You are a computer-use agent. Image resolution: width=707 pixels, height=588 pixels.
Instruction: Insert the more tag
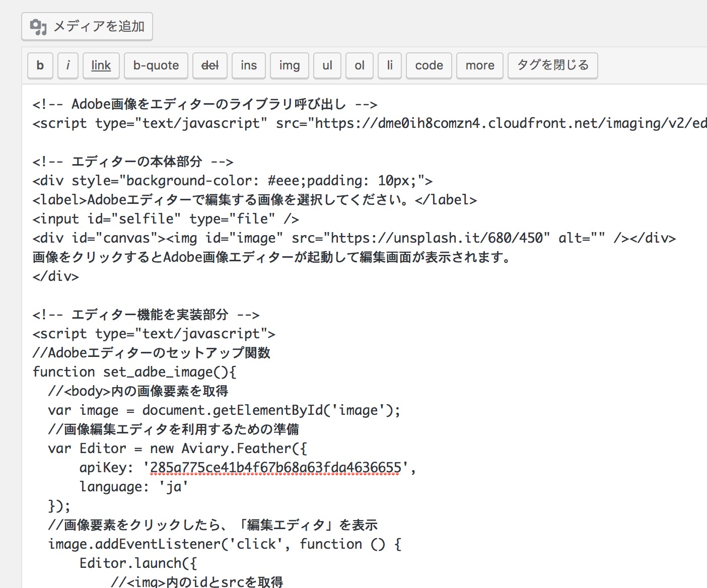pyautogui.click(x=480, y=65)
